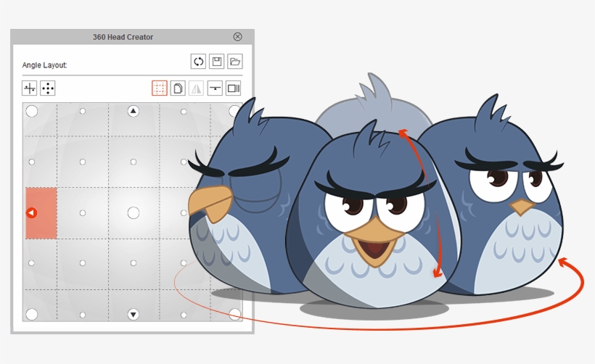Click the 360 Head Creator title bar

click(x=132, y=37)
